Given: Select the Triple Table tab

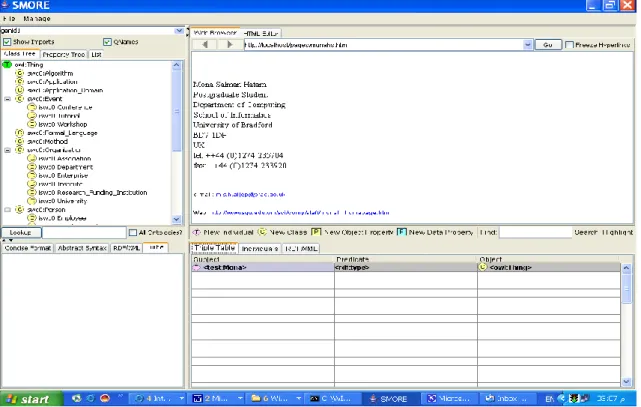Looking at the screenshot, I should (x=214, y=248).
